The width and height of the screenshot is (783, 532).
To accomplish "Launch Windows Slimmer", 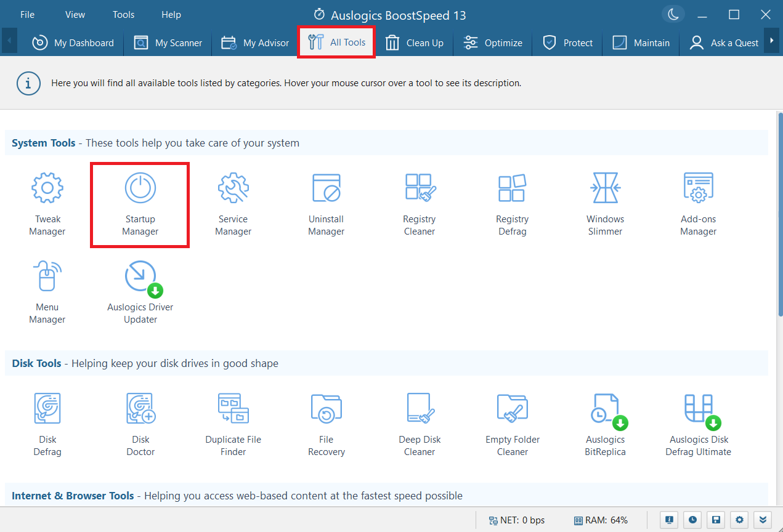I will tap(606, 204).
